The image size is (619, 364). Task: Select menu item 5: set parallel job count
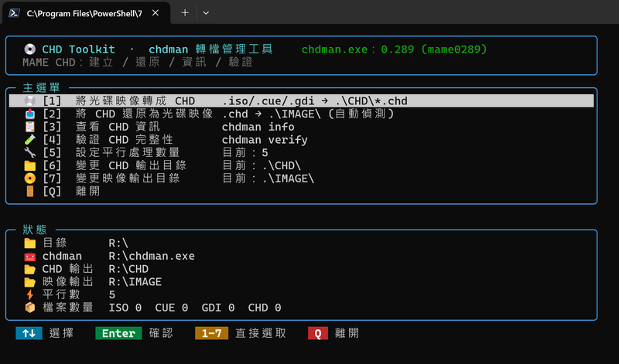click(x=301, y=152)
